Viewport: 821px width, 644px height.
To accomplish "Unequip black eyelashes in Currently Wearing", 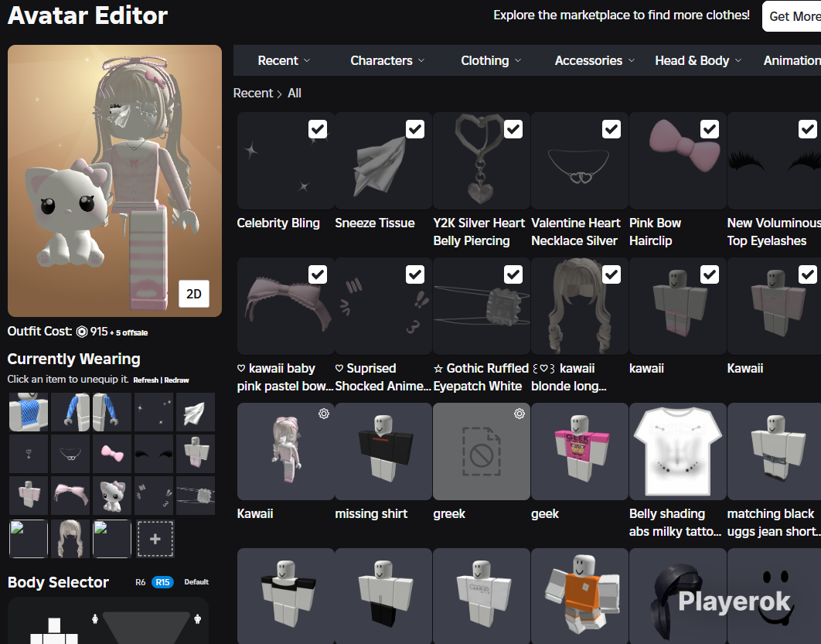I will point(153,453).
